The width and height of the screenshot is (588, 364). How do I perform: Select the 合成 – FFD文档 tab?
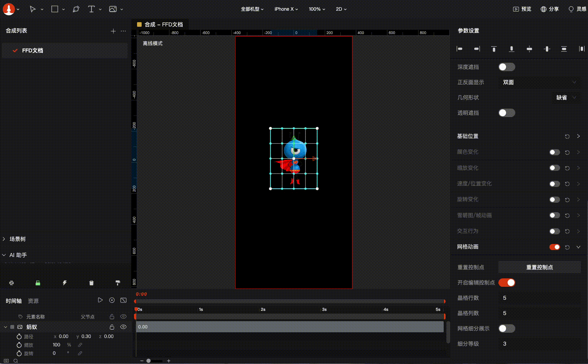(160, 24)
